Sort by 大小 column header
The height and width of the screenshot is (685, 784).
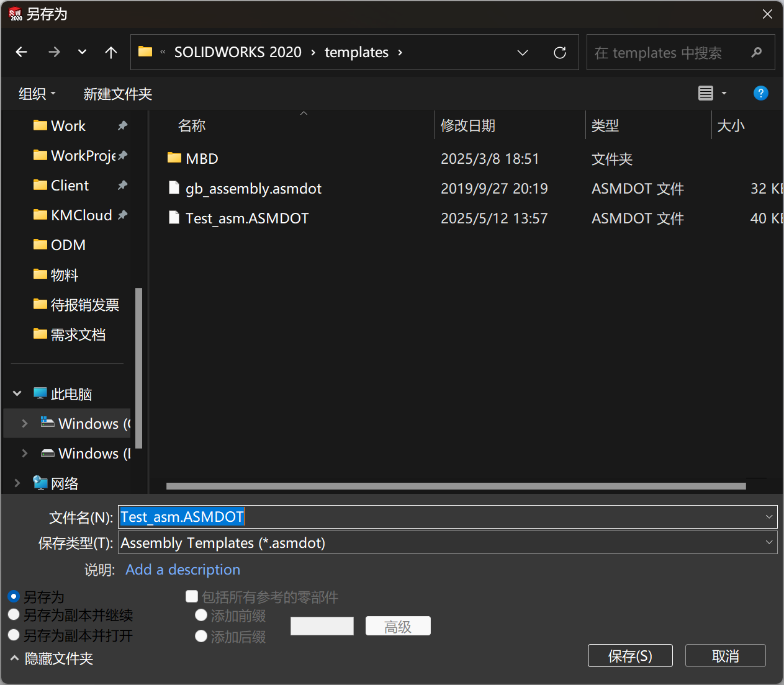tap(731, 126)
